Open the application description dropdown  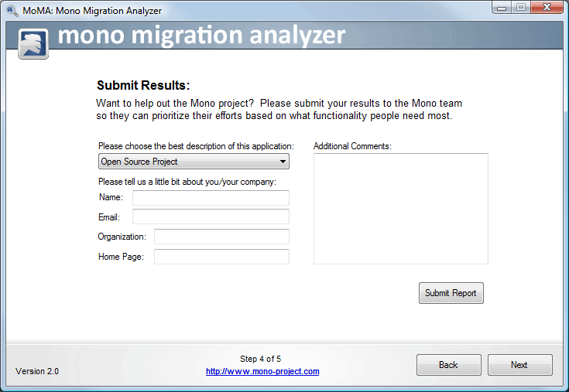pos(194,162)
